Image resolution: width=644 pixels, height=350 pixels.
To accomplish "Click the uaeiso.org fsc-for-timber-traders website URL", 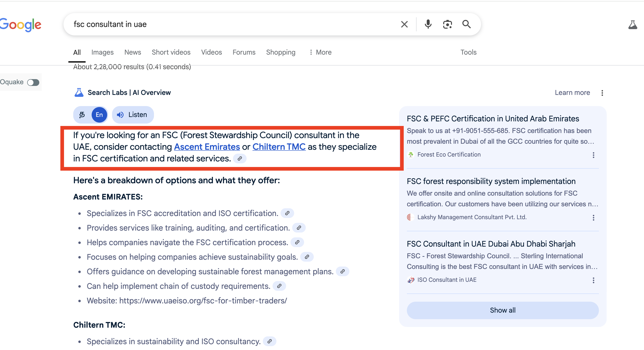I will (203, 301).
